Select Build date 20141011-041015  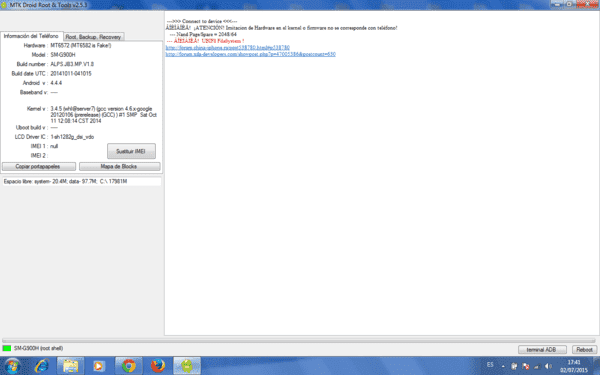coord(71,73)
